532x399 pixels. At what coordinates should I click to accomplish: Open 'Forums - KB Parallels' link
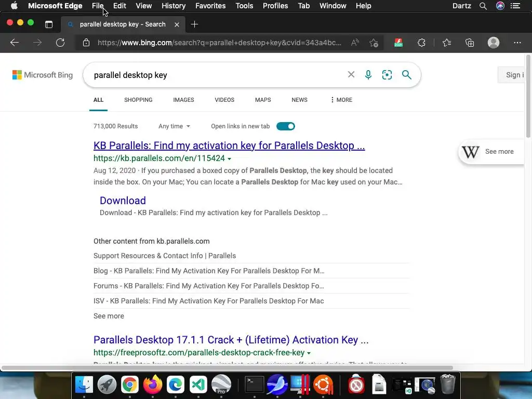[x=209, y=286]
